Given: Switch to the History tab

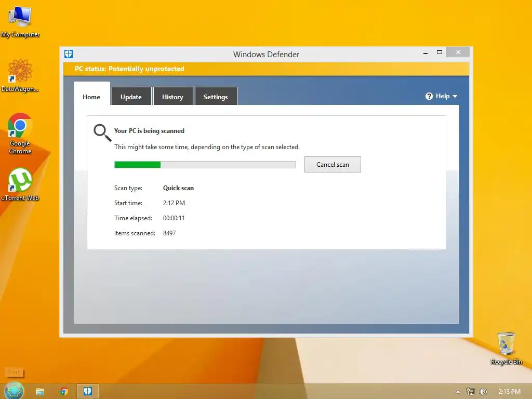Looking at the screenshot, I should [172, 97].
